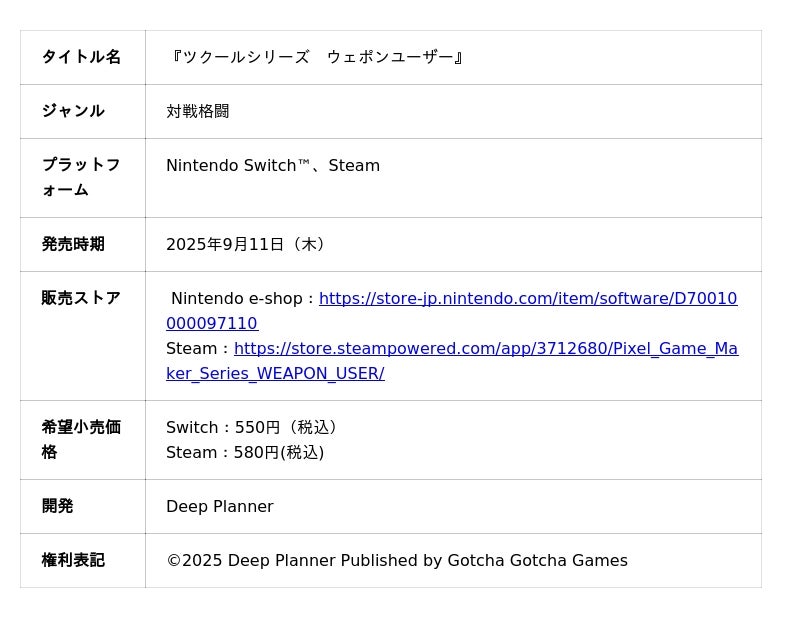The height and width of the screenshot is (618, 800).
Task: Click the ジャンル row header
Action: pos(73,111)
